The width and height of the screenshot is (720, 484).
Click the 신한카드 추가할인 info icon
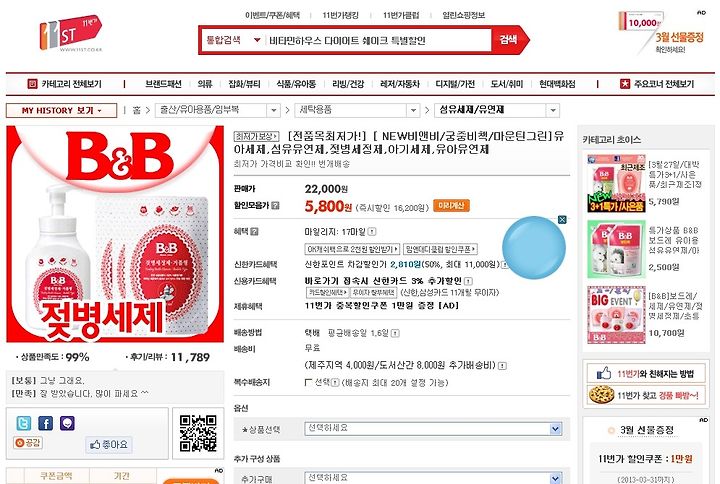click(x=468, y=281)
